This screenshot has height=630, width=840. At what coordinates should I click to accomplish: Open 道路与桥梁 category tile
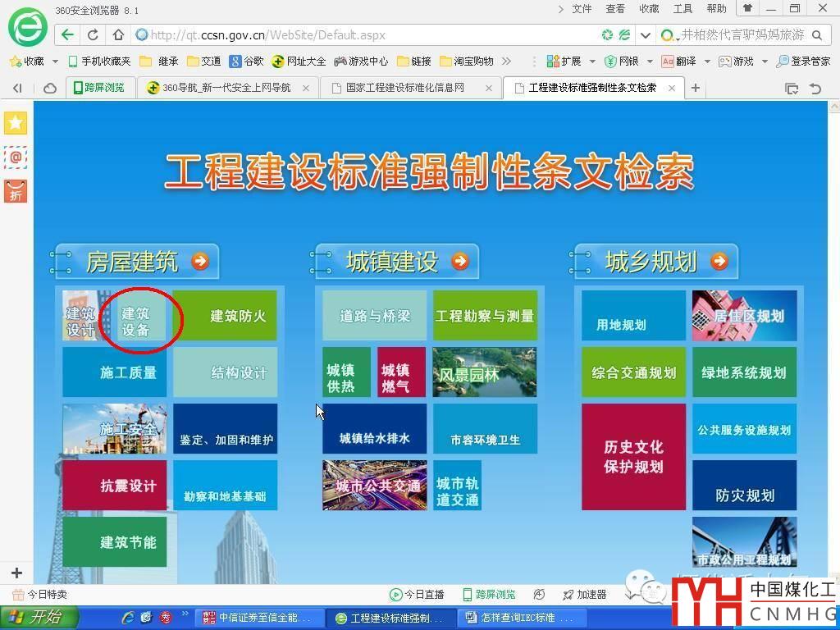coord(374,316)
